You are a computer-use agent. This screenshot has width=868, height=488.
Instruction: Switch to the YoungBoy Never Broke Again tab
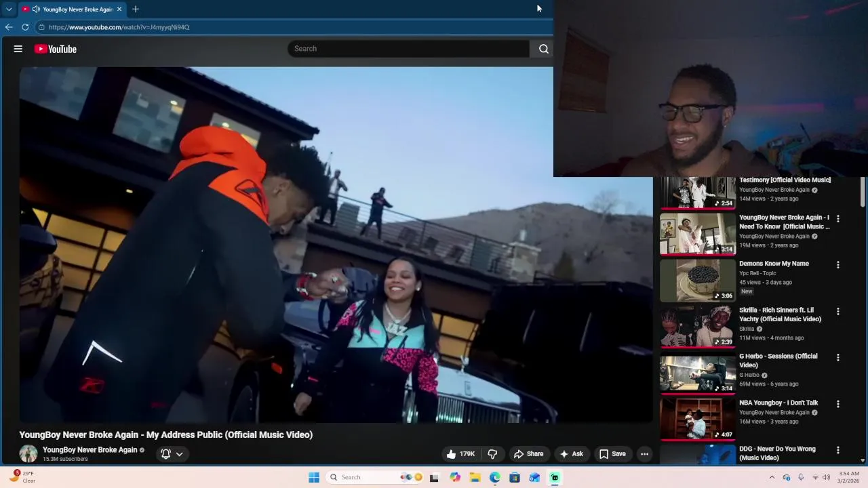[72, 9]
